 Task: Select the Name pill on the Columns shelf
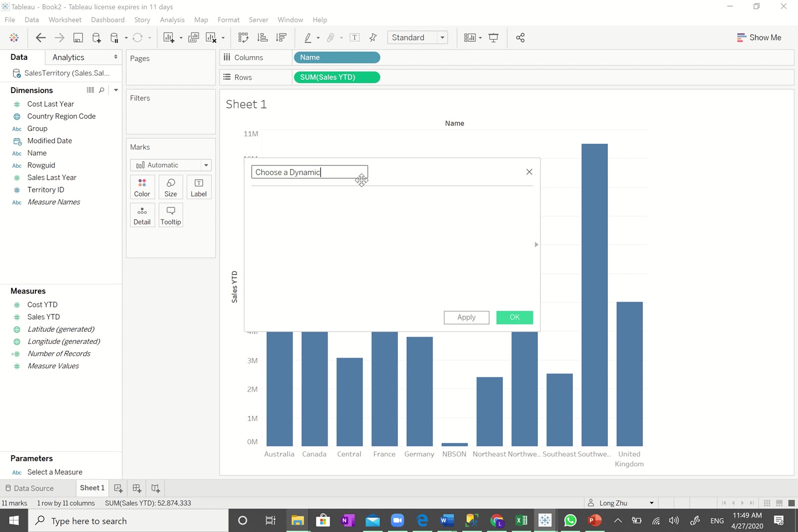pyautogui.click(x=336, y=57)
